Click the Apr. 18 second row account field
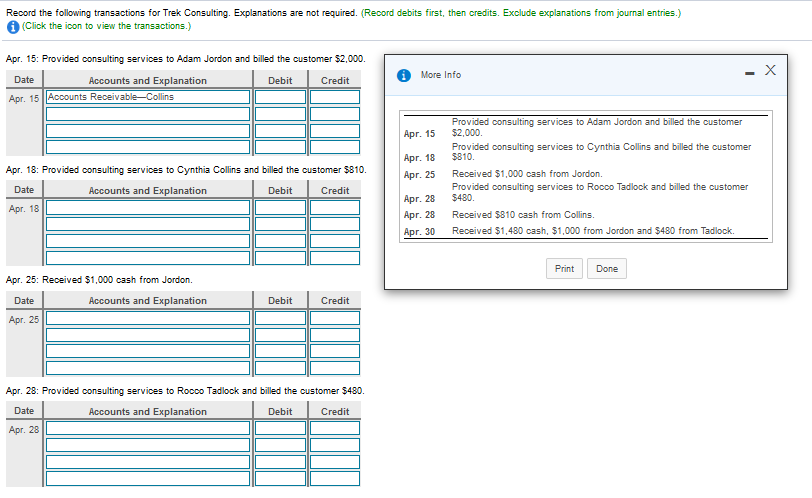The image size is (812, 498). point(148,224)
